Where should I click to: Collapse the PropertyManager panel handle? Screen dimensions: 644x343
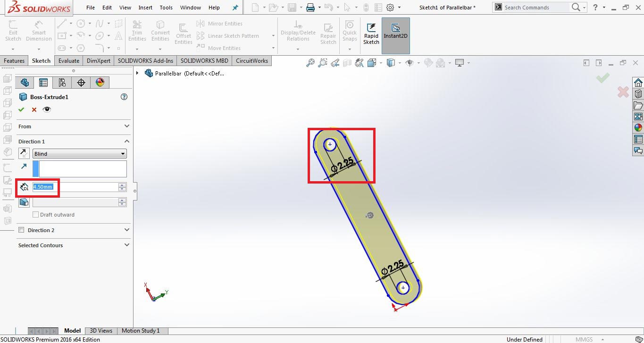[135, 191]
